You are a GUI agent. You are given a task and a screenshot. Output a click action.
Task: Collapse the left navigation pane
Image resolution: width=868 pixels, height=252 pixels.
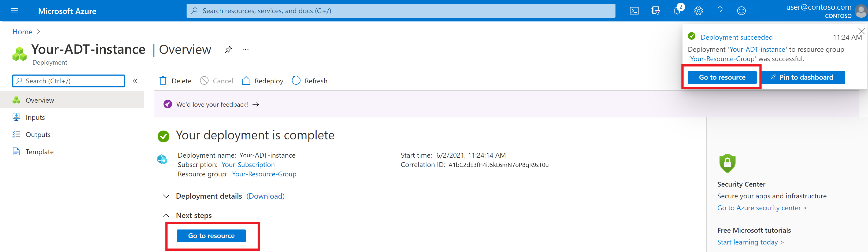135,81
